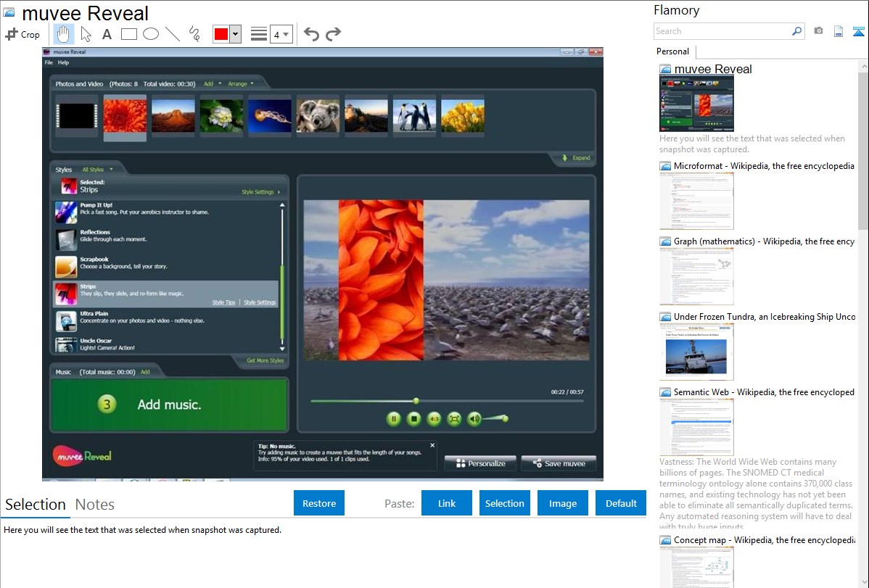Undo the last annotation

click(311, 34)
